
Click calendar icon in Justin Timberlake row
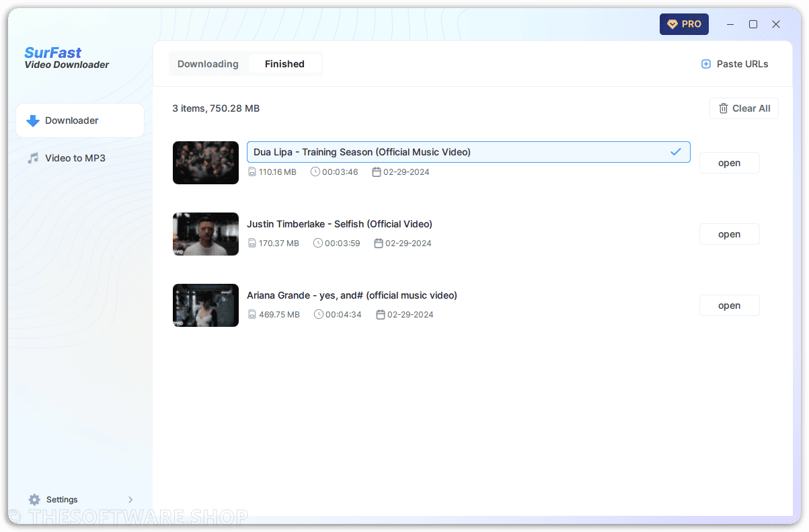coord(379,243)
